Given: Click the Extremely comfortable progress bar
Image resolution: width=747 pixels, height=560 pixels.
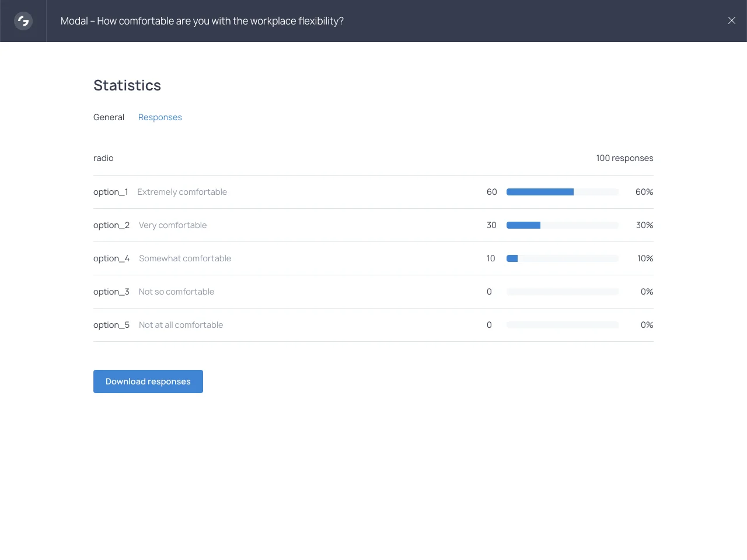Looking at the screenshot, I should pyautogui.click(x=563, y=192).
